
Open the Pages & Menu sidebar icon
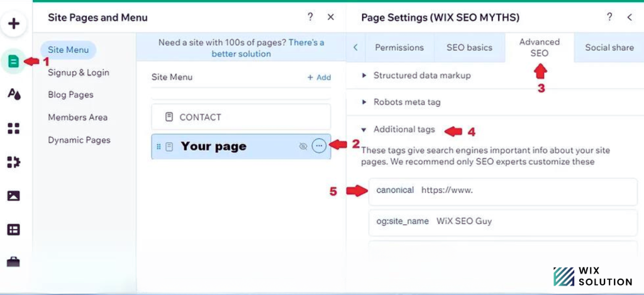pos(14,62)
